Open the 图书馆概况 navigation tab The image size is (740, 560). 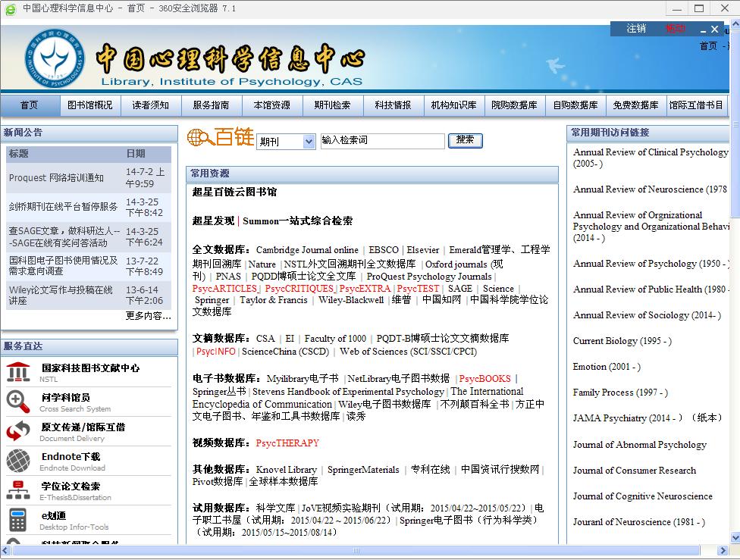tap(90, 105)
